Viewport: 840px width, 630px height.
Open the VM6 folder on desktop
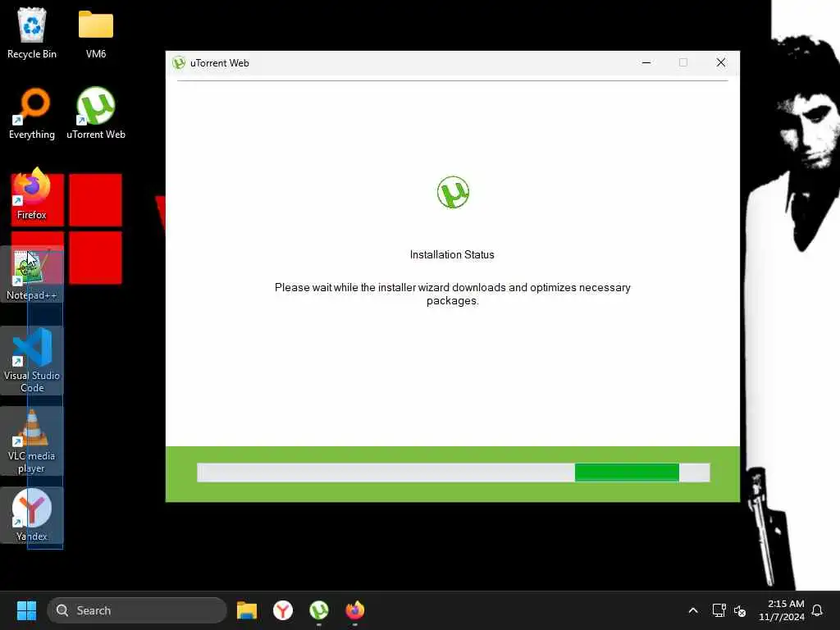pos(96,33)
